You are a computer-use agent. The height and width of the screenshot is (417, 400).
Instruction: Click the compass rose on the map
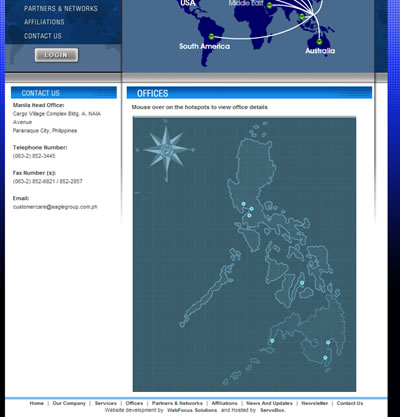166,151
